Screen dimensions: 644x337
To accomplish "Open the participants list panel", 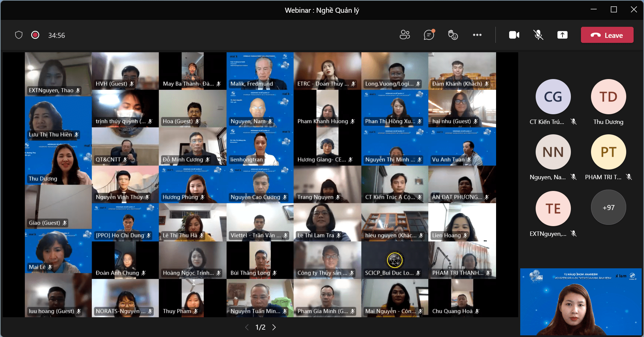I will [405, 35].
